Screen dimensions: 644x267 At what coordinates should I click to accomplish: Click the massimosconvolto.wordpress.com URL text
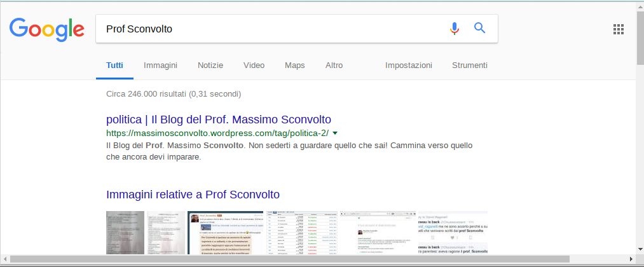tap(217, 133)
